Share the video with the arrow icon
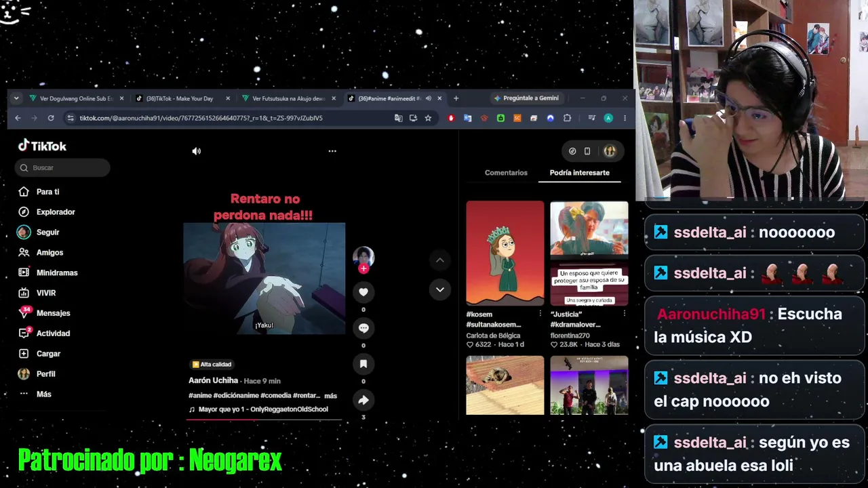The height and width of the screenshot is (488, 868). tap(363, 400)
